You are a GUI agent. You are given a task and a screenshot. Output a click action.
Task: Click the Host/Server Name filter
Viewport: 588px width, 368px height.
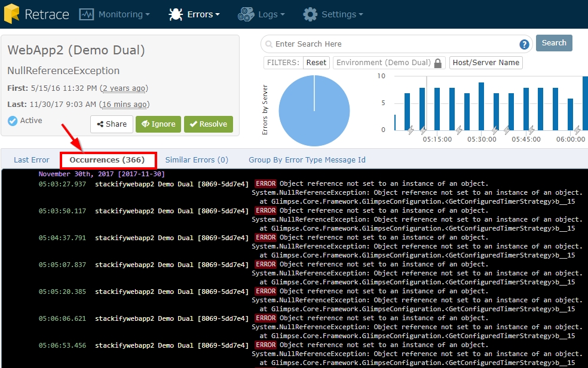click(x=486, y=63)
